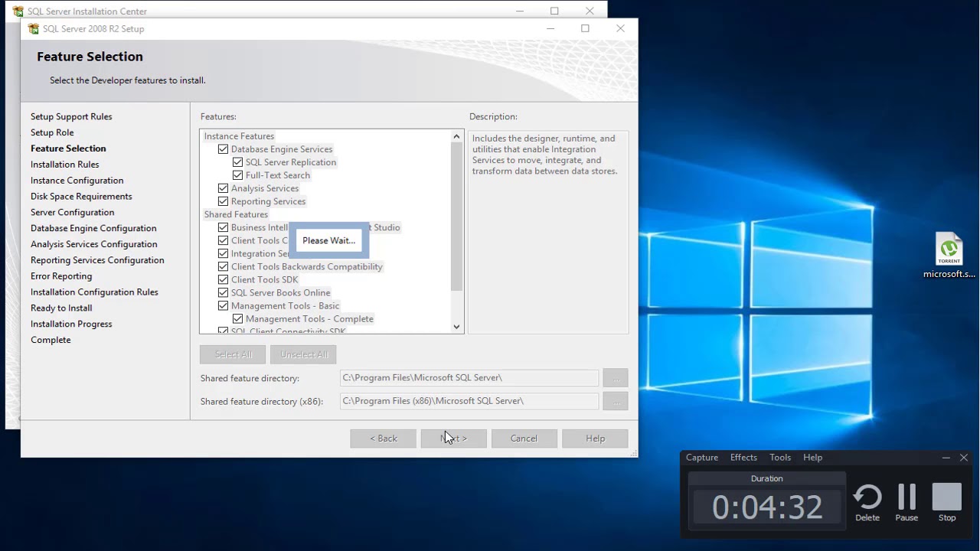This screenshot has height=551, width=980.
Task: Open the microsoft.s... torrent desktop file
Action: 949,256
